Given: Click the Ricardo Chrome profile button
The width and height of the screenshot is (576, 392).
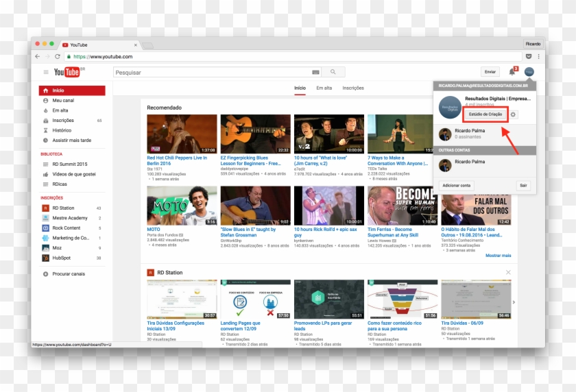Looking at the screenshot, I should coord(533,44).
